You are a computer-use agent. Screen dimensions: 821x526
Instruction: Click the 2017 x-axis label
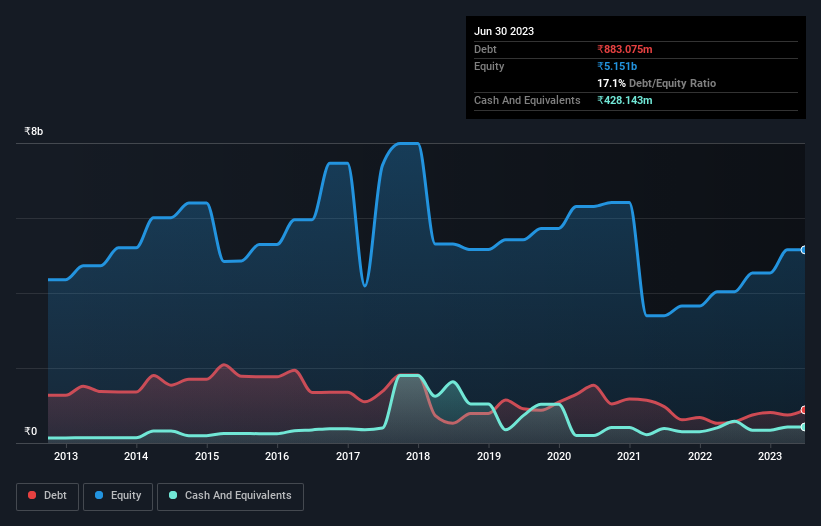348,456
